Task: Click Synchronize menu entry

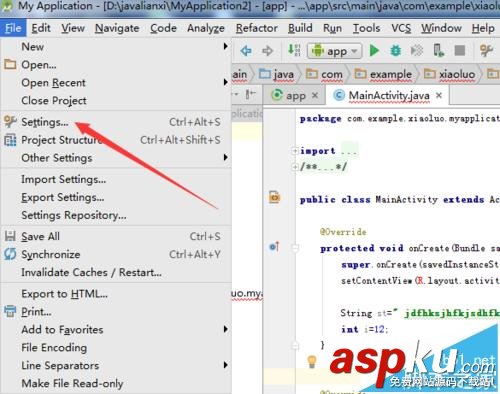Action: (x=116, y=254)
